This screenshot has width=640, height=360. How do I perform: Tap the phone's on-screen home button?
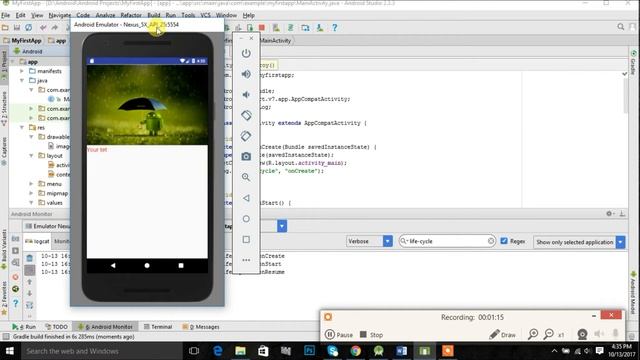(x=147, y=265)
